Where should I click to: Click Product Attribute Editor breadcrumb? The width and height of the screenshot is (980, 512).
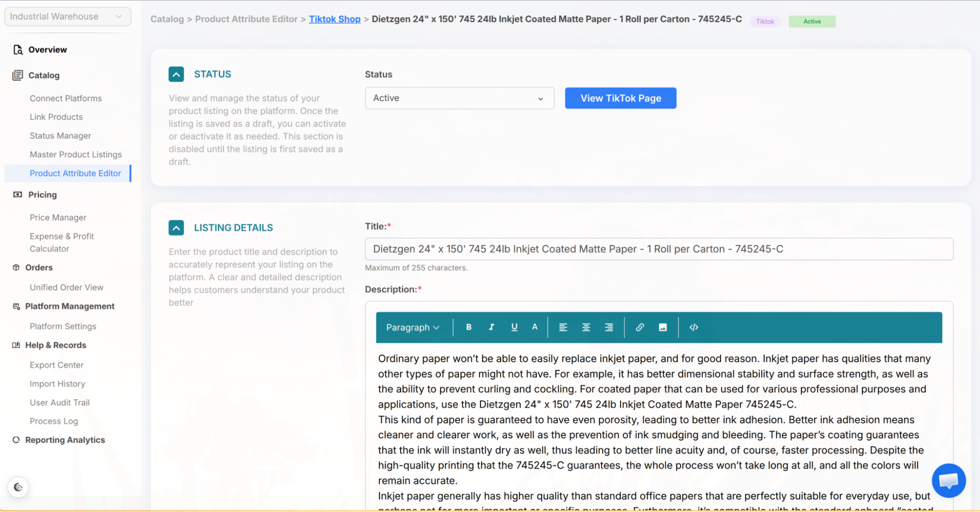click(x=246, y=19)
